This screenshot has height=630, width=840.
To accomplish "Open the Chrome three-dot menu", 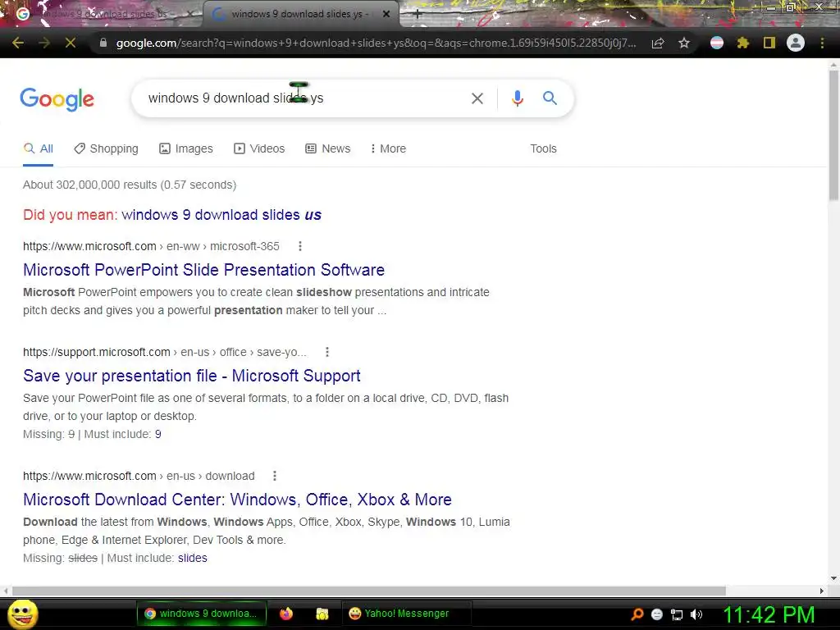I will click(822, 43).
